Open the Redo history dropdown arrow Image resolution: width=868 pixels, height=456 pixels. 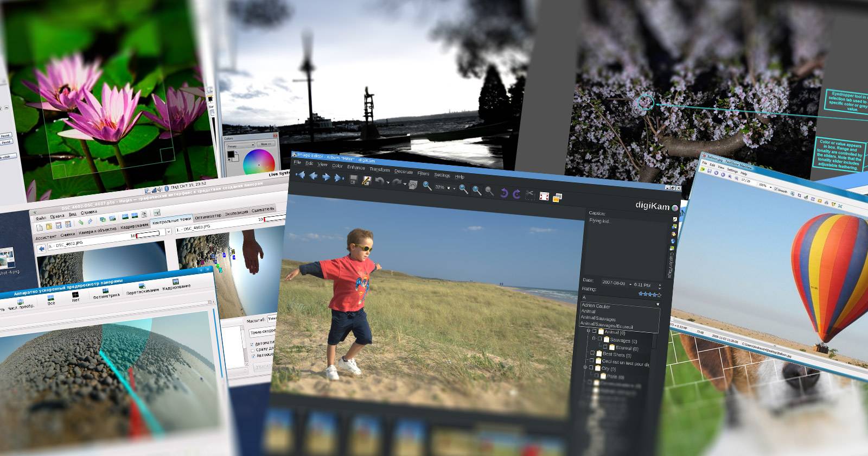(405, 184)
